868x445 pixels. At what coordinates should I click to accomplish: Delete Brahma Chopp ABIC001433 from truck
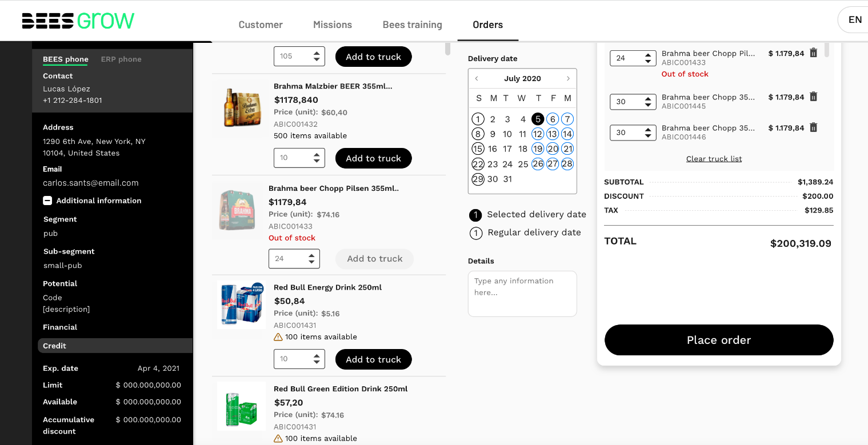click(x=813, y=53)
